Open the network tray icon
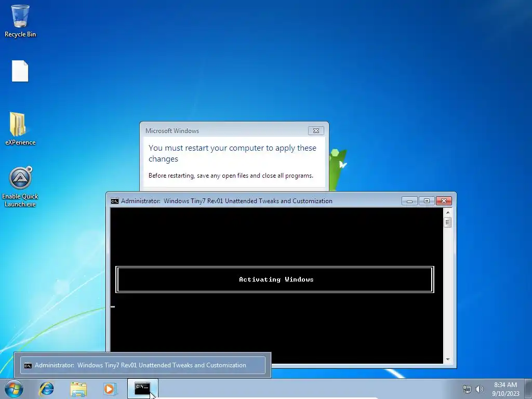Viewport: 532px width, 399px height. (x=467, y=389)
